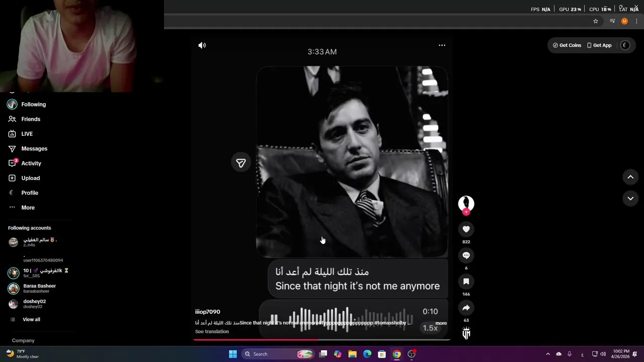Image resolution: width=644 pixels, height=362 pixels.
Task: Like the video with the heart icon
Action: pos(466,229)
